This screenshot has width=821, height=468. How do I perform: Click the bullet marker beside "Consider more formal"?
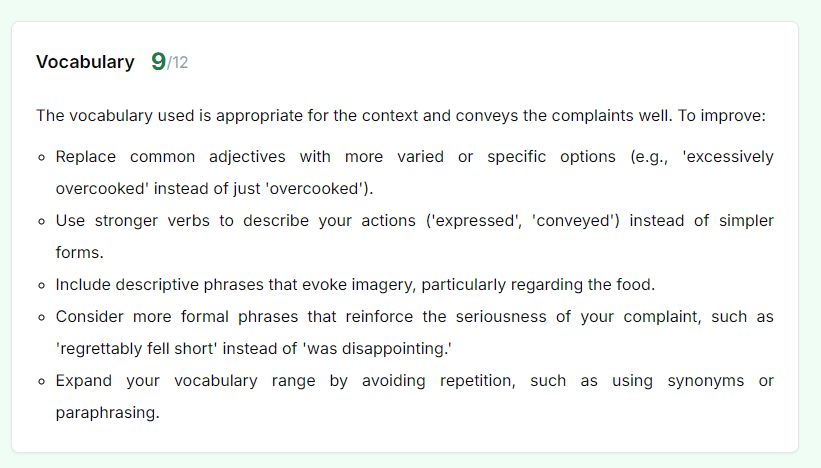pos(42,318)
